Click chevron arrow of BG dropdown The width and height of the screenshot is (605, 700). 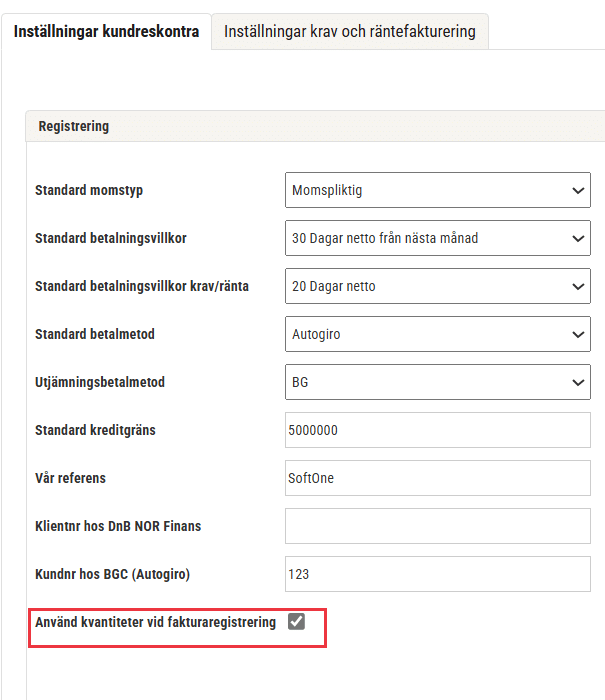pos(578,383)
